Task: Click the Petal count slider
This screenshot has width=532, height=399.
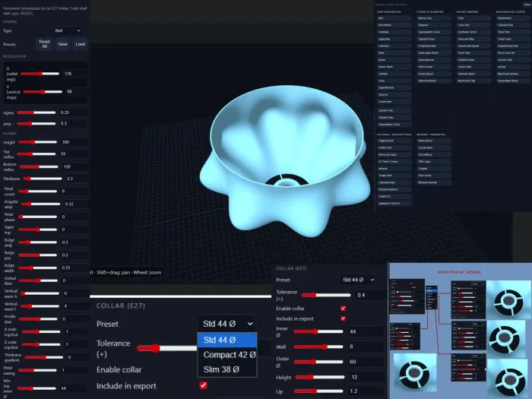Action: pos(38,192)
